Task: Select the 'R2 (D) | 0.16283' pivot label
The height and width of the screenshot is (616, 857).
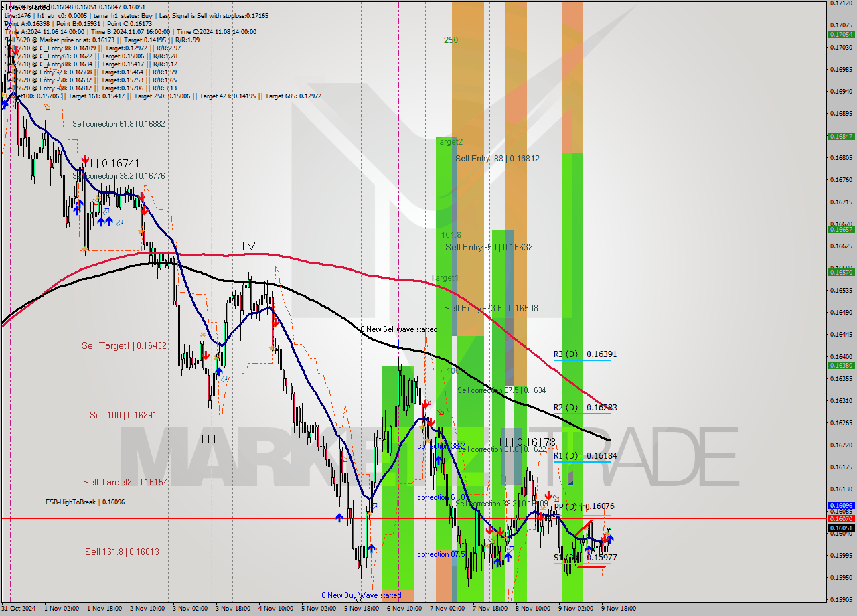Action: (x=585, y=407)
